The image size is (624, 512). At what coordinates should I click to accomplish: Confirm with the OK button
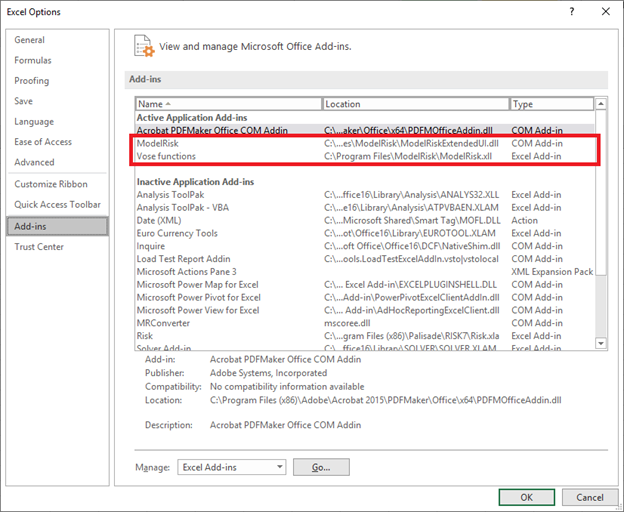pyautogui.click(x=526, y=497)
